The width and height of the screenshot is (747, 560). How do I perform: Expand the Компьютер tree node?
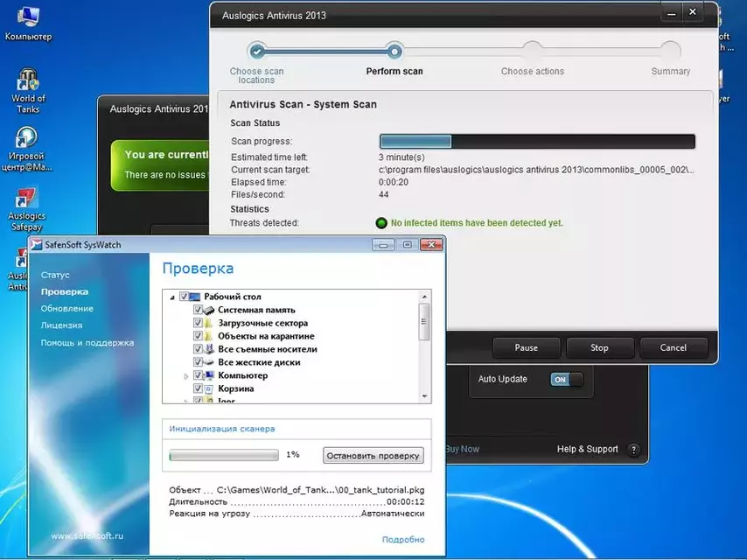point(185,376)
